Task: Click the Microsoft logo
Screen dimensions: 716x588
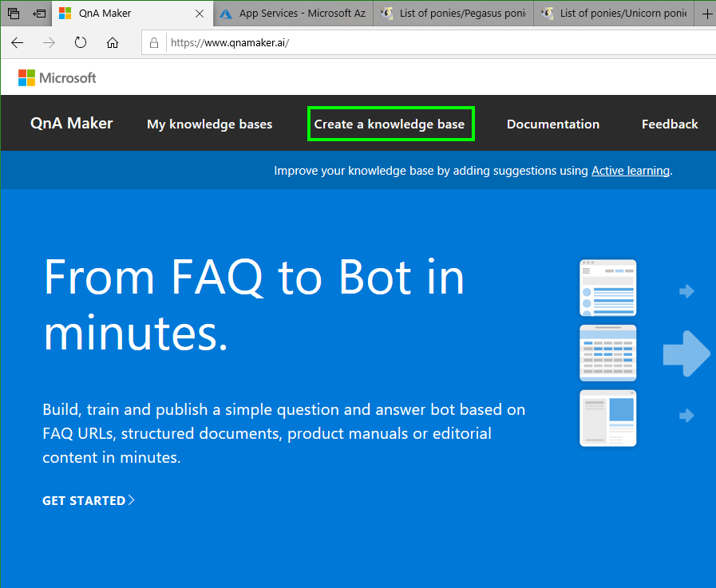Action: [57, 77]
